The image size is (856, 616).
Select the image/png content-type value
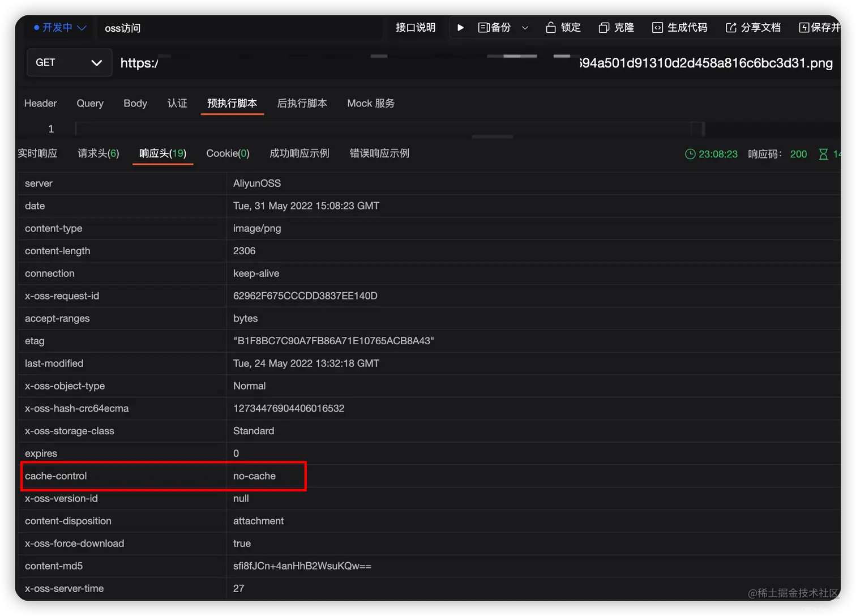[257, 229]
